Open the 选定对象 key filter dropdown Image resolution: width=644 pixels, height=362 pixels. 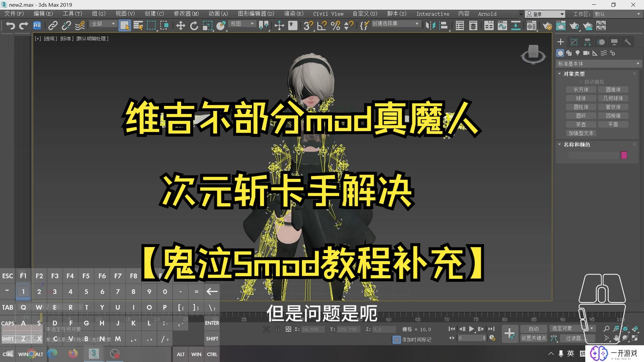(x=572, y=328)
